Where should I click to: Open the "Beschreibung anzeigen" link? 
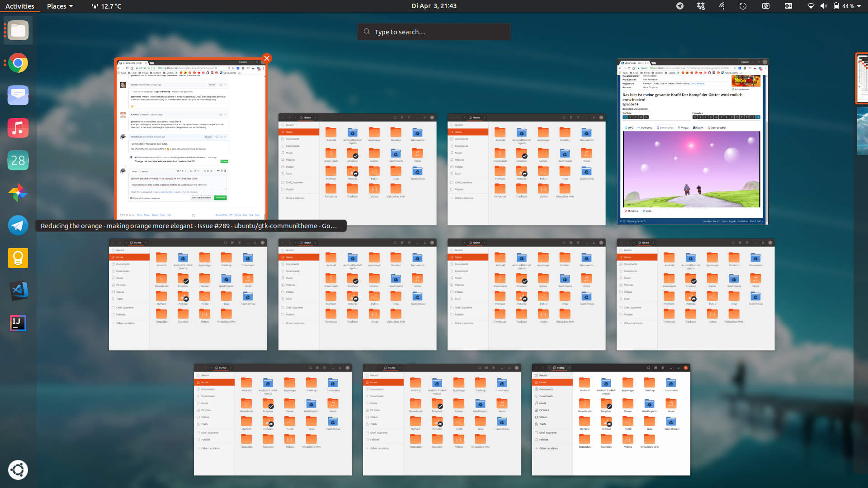[x=635, y=109]
